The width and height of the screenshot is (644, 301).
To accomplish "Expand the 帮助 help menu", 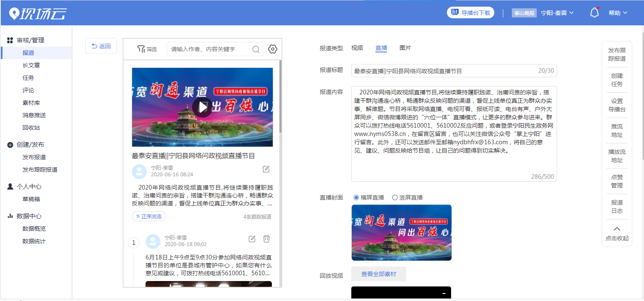I will pos(618,13).
